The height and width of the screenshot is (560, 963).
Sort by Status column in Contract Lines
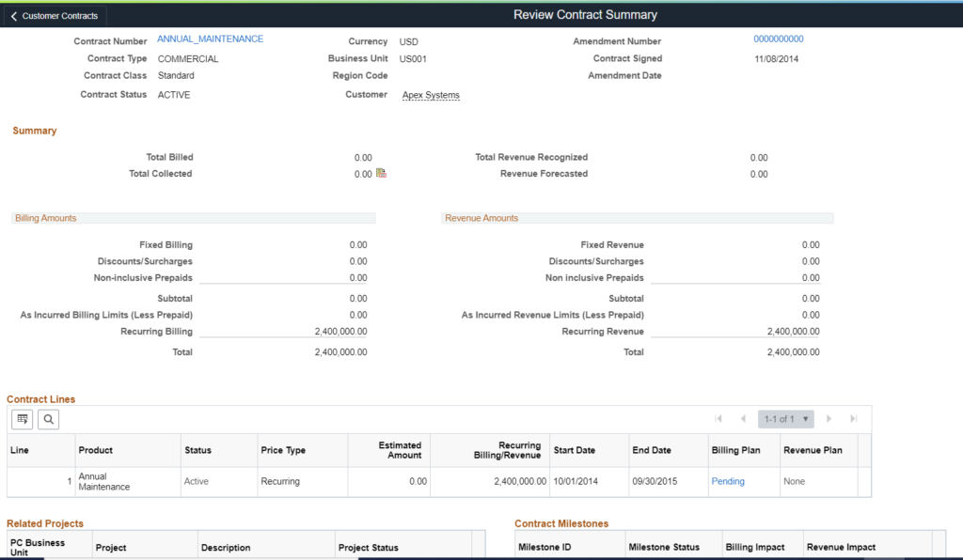pyautogui.click(x=197, y=450)
